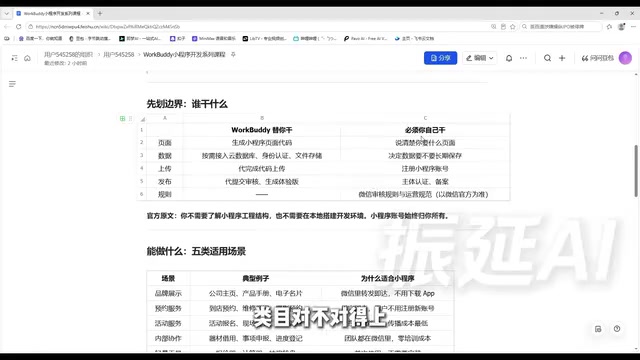Open the 编辑 mode dropdown
The height and width of the screenshot is (360, 640).
tap(480, 58)
